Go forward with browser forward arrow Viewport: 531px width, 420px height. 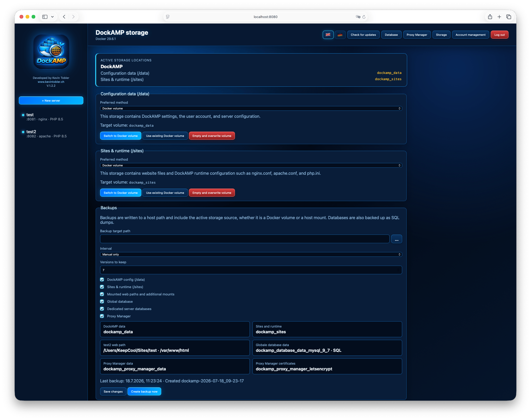[73, 17]
